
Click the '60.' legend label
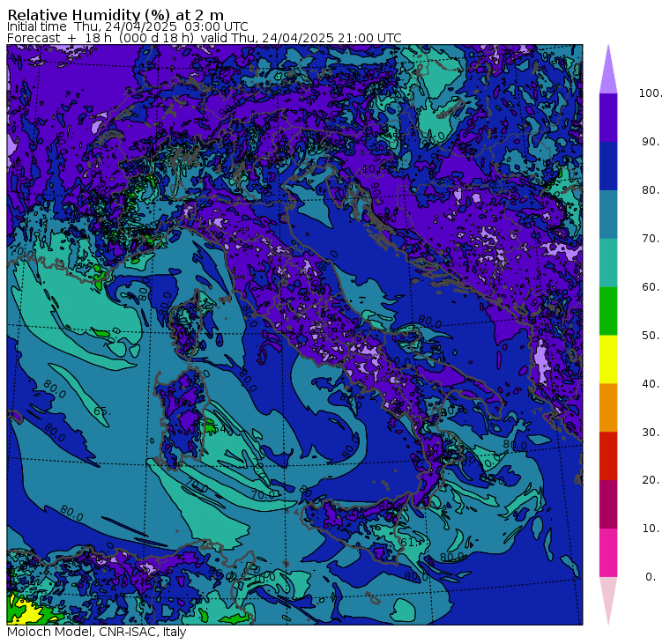tap(651, 286)
